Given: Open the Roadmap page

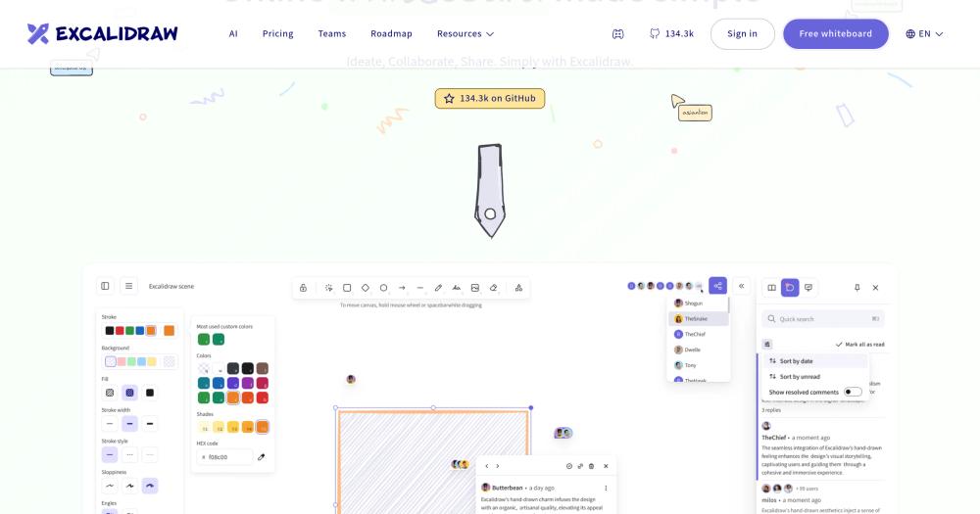Looking at the screenshot, I should tap(391, 33).
